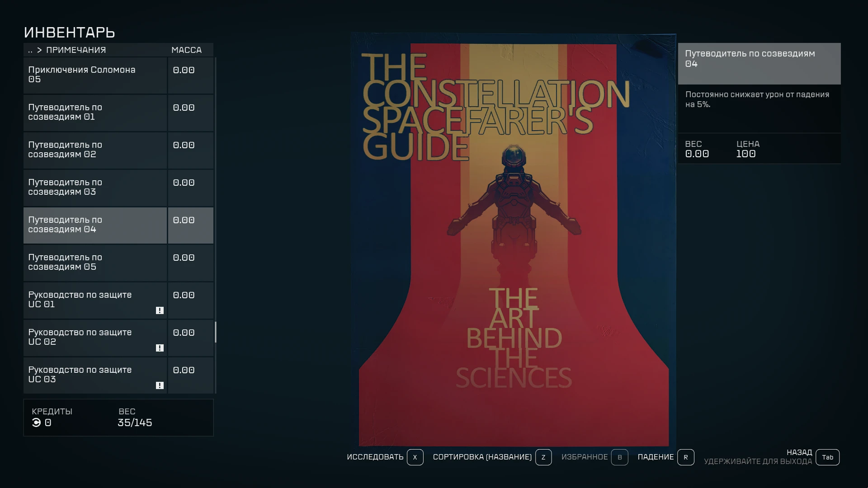Click the R key icon for drop

(685, 457)
